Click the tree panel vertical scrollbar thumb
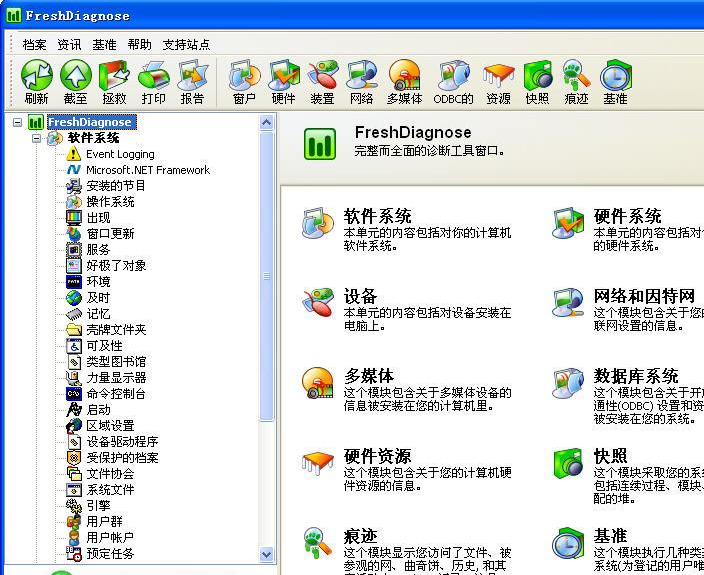The height and width of the screenshot is (575, 704). [x=266, y=276]
